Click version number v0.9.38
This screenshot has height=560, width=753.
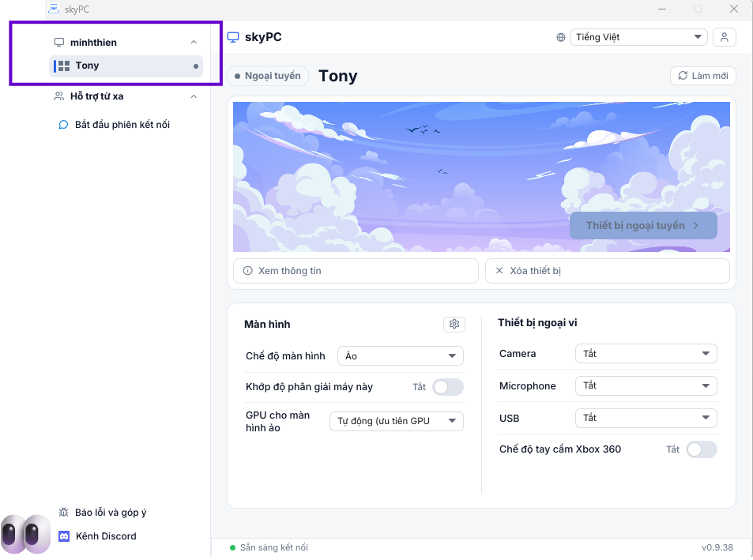[x=717, y=547]
